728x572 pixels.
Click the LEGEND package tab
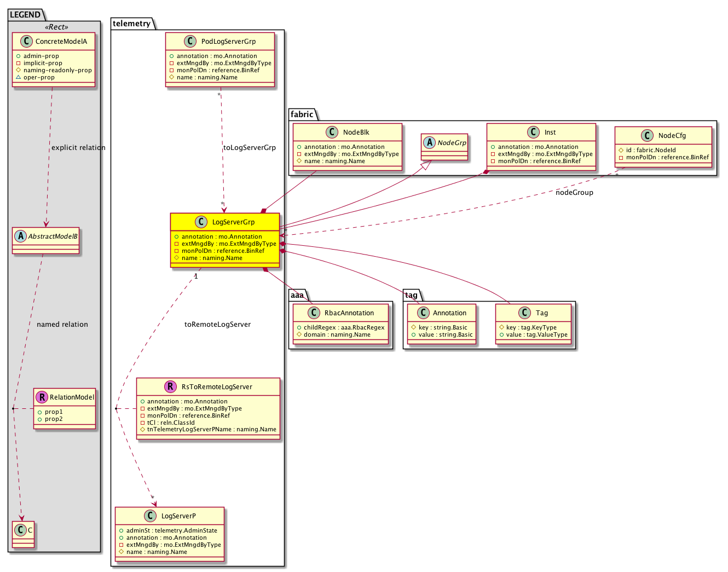click(x=25, y=15)
